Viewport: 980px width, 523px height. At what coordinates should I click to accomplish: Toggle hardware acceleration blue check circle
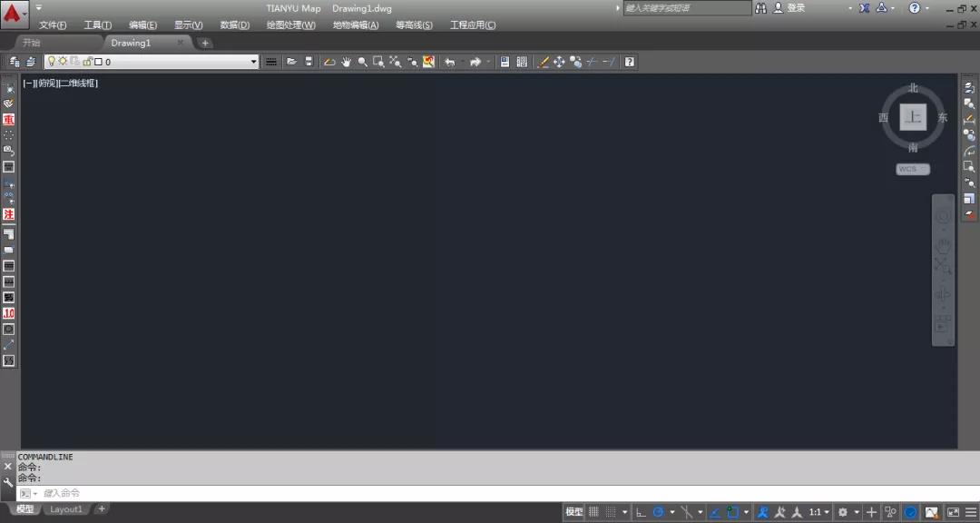911,512
